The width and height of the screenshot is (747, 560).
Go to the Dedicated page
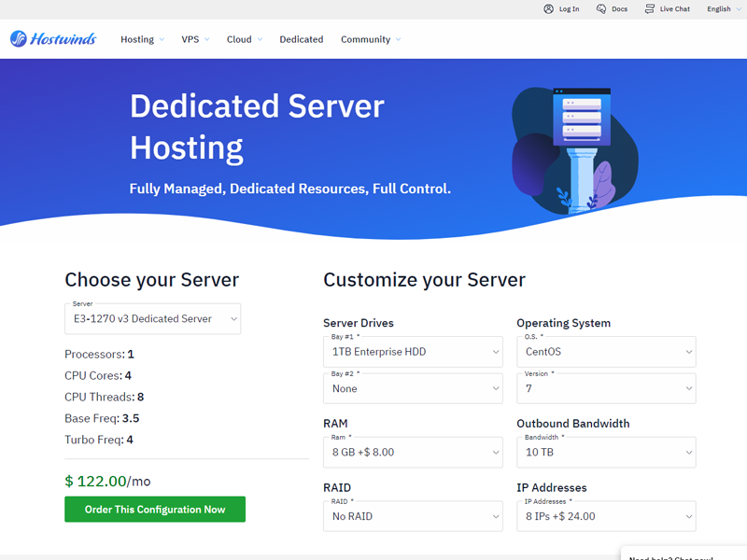301,39
